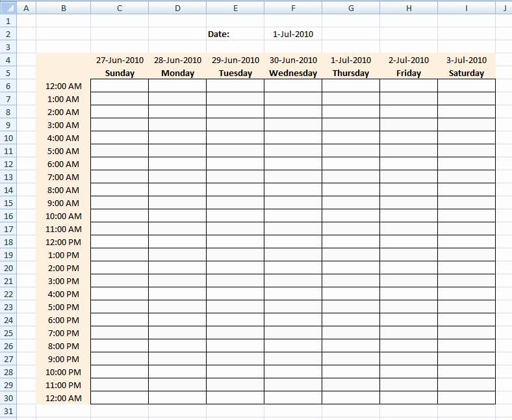Click the 12:00 AM label in row 6

tap(63, 86)
